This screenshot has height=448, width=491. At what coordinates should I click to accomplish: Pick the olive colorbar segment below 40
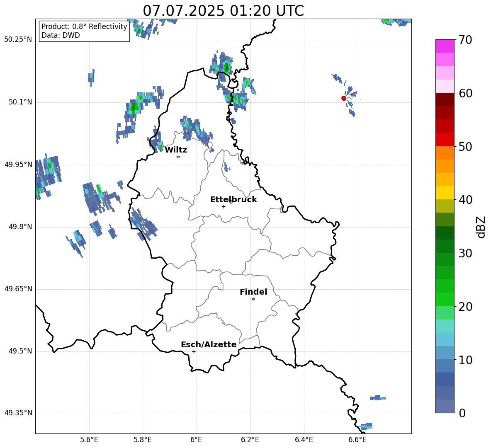pyautogui.click(x=445, y=206)
